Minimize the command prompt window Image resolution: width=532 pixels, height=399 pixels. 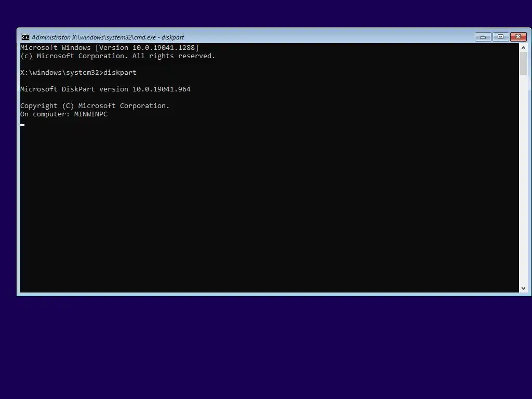[x=483, y=37]
